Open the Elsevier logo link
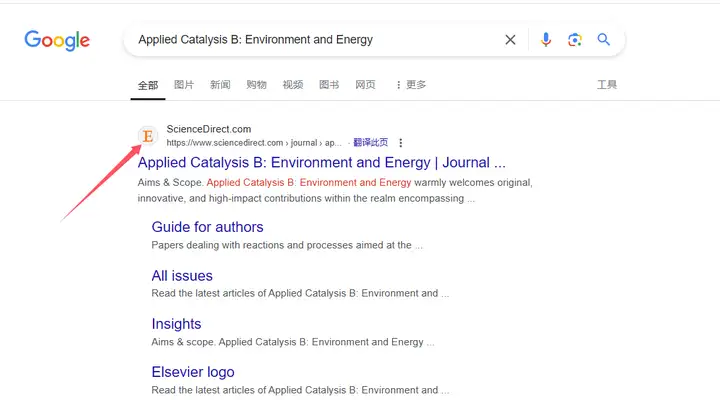The width and height of the screenshot is (720, 400). 193,372
